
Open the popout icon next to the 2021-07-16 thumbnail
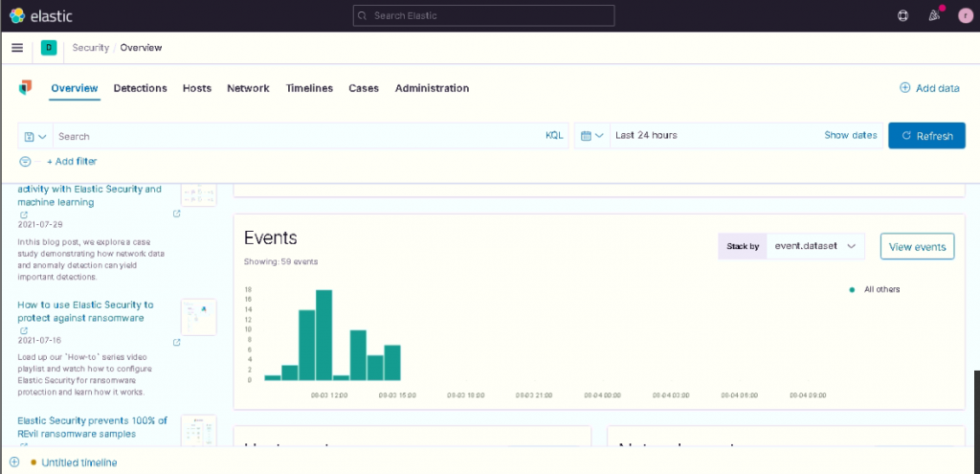(177, 342)
